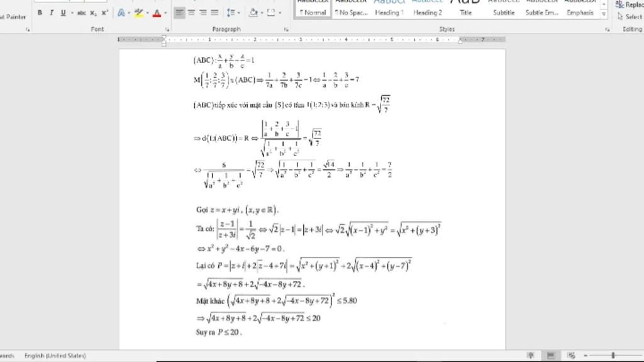
Task: Expand the styles gallery list
Action: 604,14
